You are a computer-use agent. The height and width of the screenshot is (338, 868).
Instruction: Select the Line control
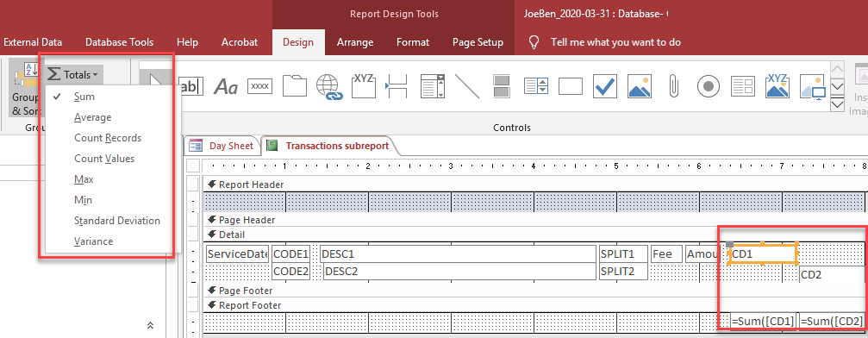click(467, 86)
